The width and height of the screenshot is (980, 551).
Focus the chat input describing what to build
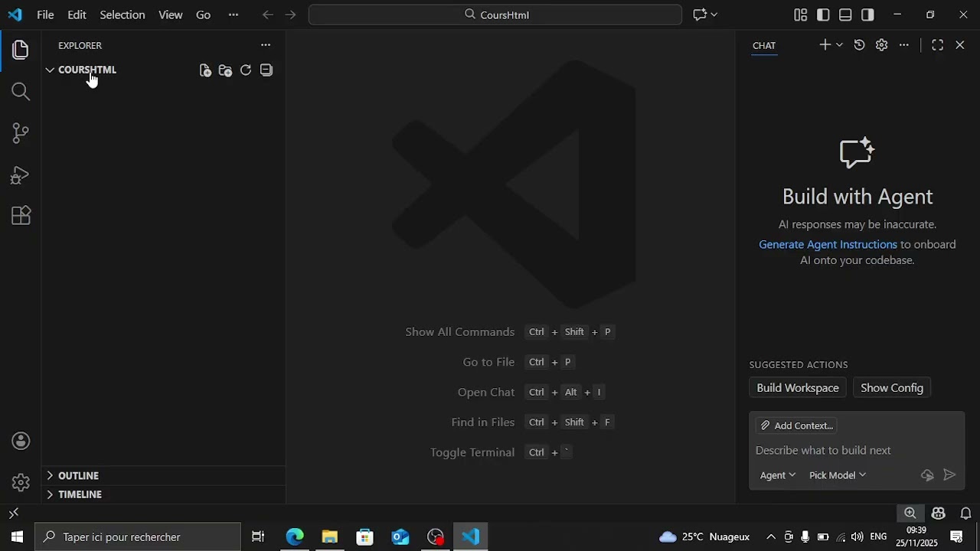(x=857, y=451)
